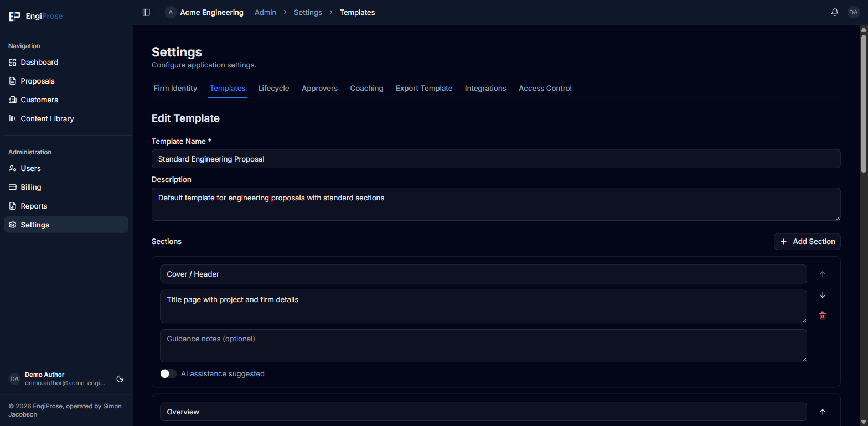
Task: Move Cover / Header section down
Action: (x=823, y=295)
